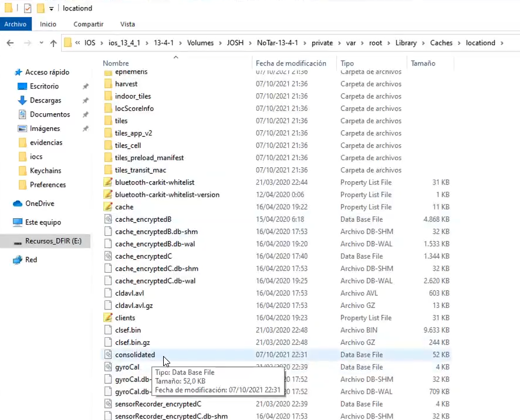The height and width of the screenshot is (420, 520).
Task: Sort by Fecha de modificación column
Action: [291, 63]
